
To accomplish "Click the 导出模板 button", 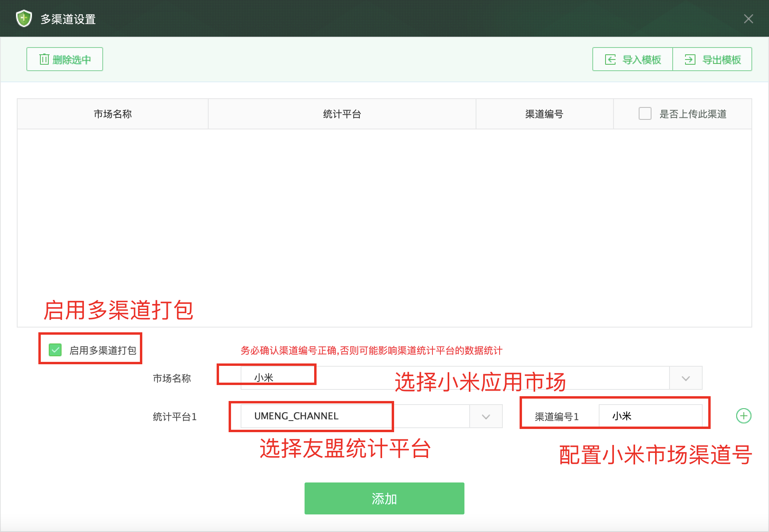I will pos(712,59).
